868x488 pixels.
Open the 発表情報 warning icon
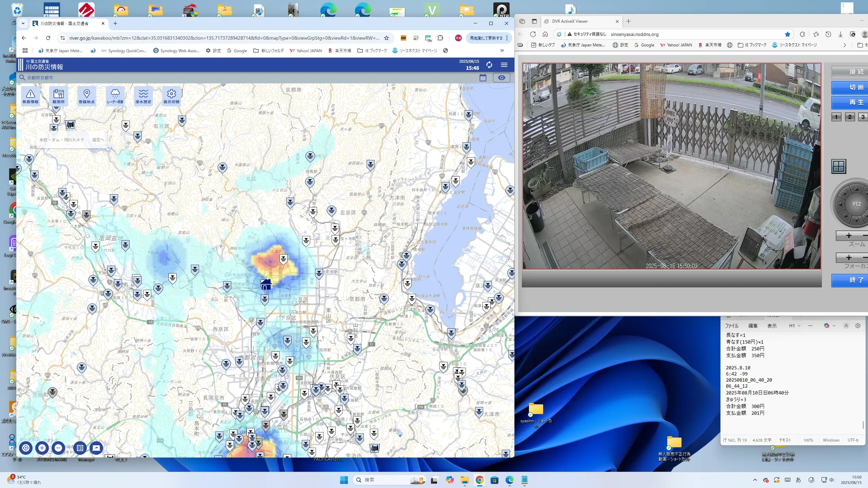coord(30,96)
